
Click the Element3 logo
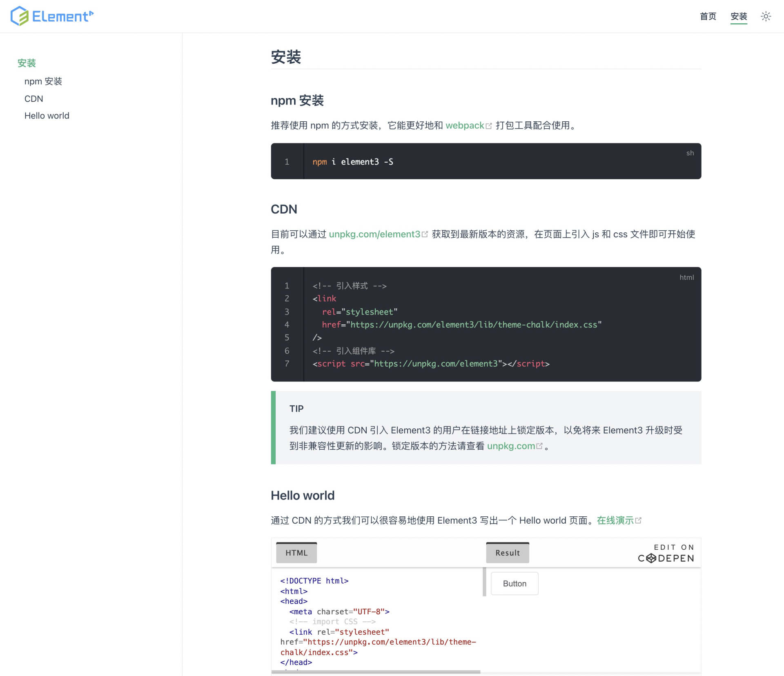[x=52, y=16]
